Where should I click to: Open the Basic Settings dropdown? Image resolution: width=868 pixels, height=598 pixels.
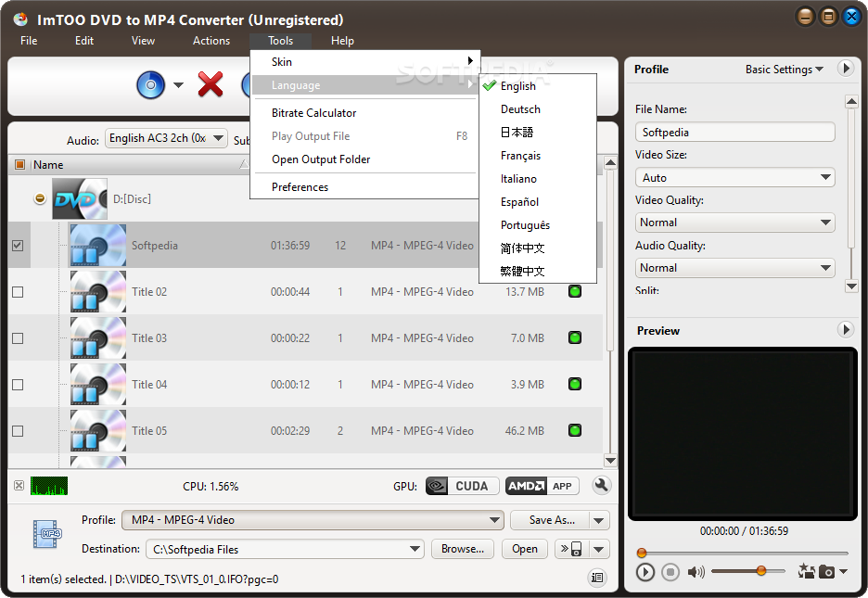(x=785, y=70)
